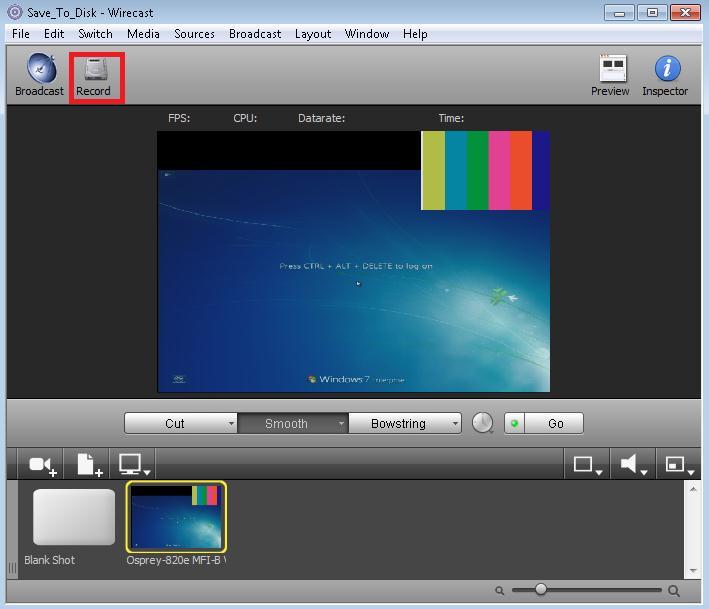Open the audio speaker icon menu
This screenshot has width=709, height=609.
(x=633, y=464)
